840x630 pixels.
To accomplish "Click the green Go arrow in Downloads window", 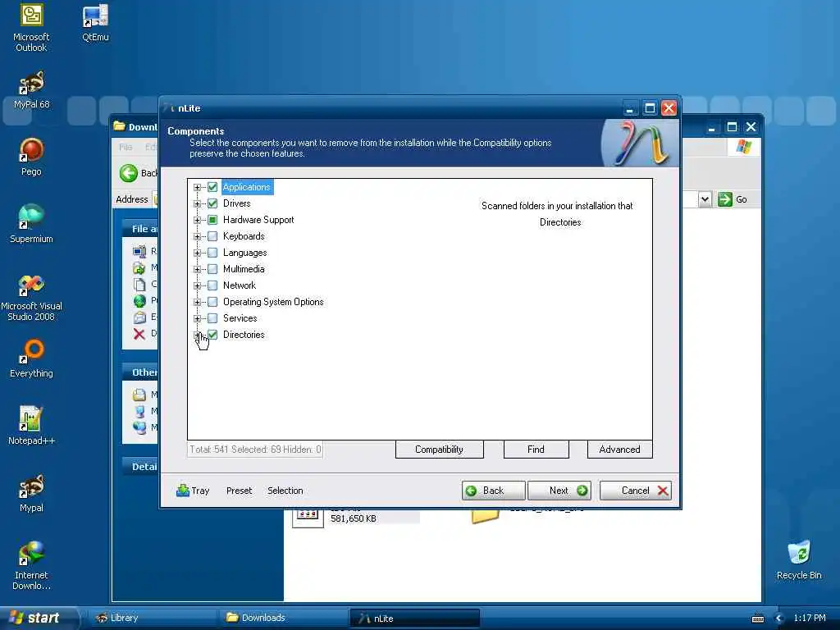I will pyautogui.click(x=725, y=199).
